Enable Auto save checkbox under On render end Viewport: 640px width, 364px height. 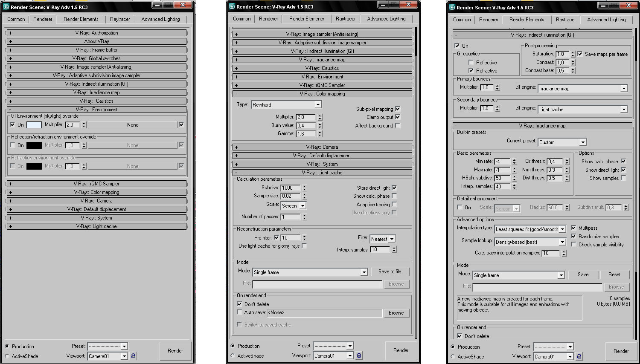(239, 312)
